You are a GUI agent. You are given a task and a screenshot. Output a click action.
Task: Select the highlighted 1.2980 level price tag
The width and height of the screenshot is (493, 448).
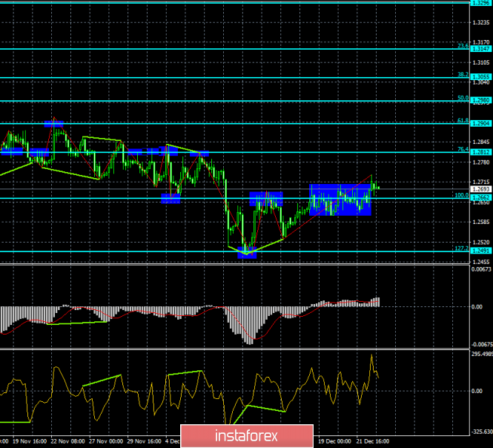pos(480,101)
